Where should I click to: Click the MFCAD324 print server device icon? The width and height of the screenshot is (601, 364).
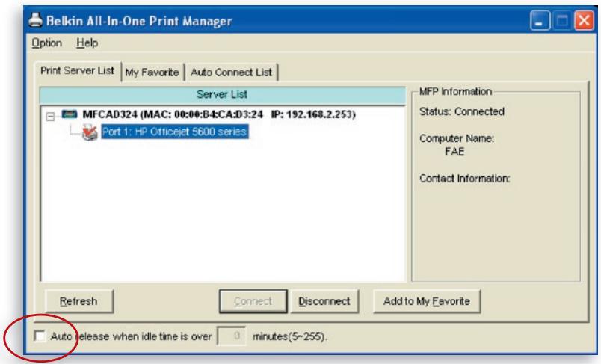70,114
